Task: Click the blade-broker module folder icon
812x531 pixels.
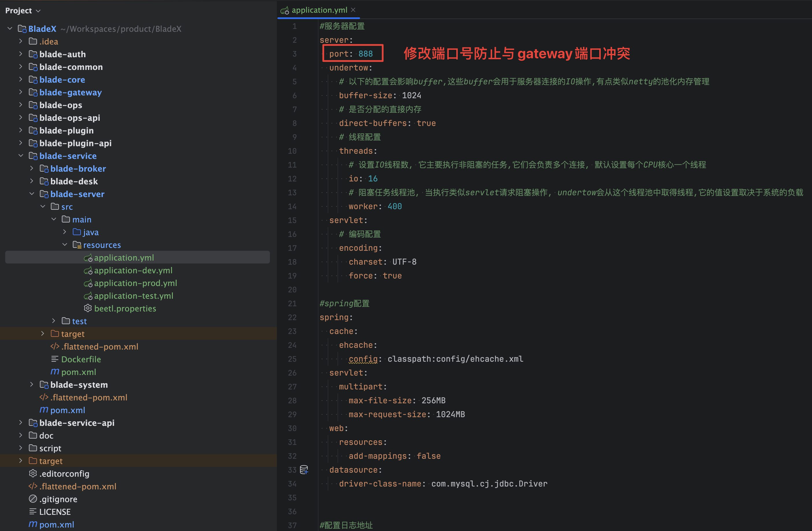Action: click(x=44, y=168)
